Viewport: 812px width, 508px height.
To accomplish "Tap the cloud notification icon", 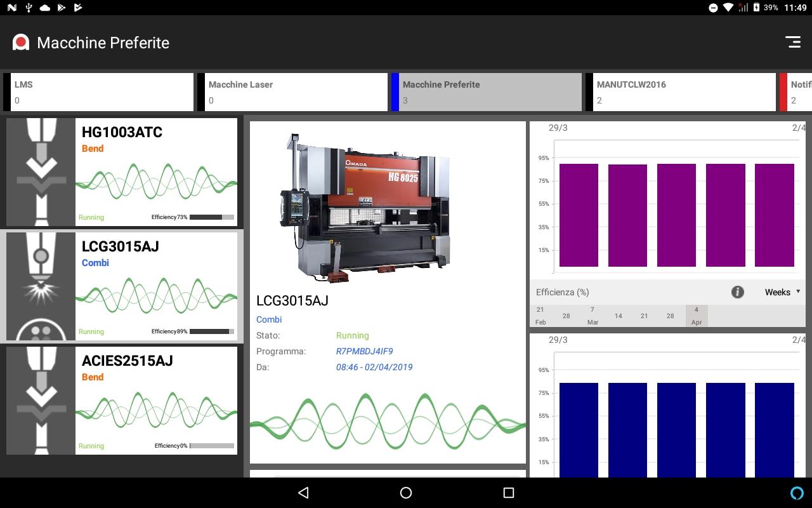I will coord(44,8).
